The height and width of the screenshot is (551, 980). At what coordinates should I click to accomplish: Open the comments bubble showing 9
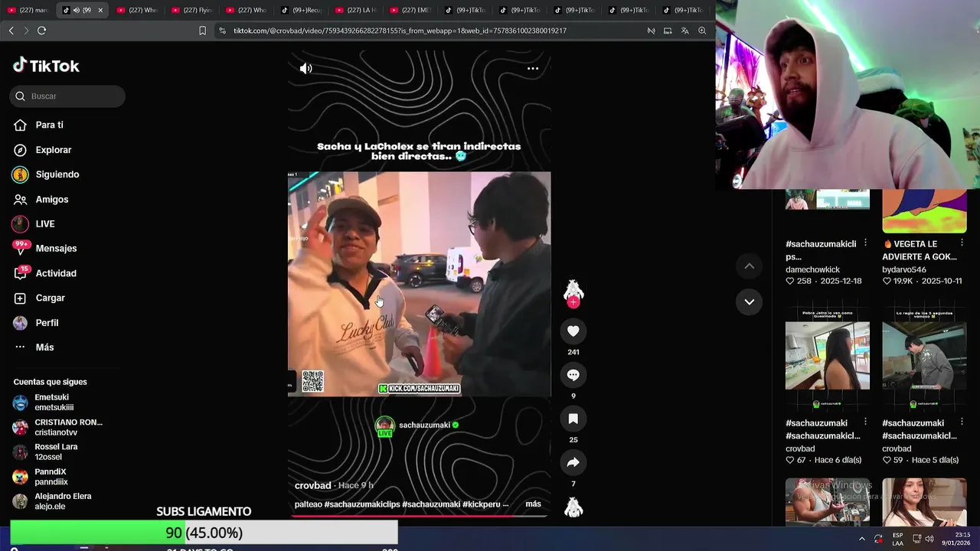[x=573, y=375]
